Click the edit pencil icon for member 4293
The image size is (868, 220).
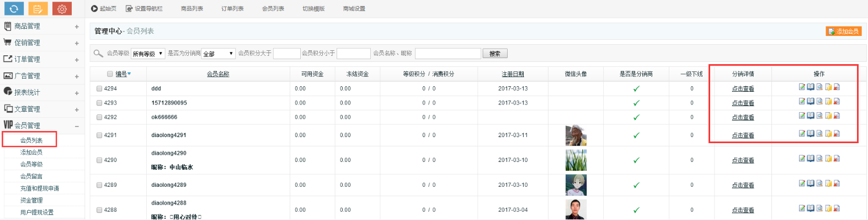coord(802,101)
